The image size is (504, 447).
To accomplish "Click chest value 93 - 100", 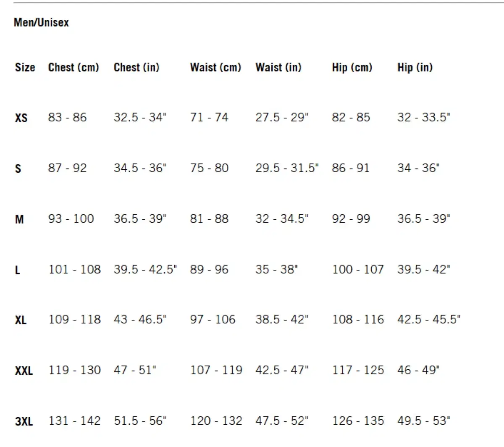I will tap(71, 218).
